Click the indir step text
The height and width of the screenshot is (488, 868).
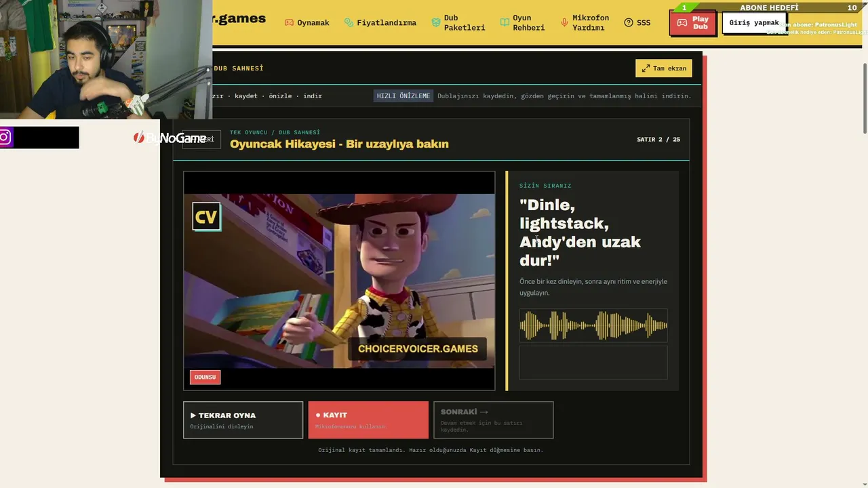pyautogui.click(x=313, y=96)
